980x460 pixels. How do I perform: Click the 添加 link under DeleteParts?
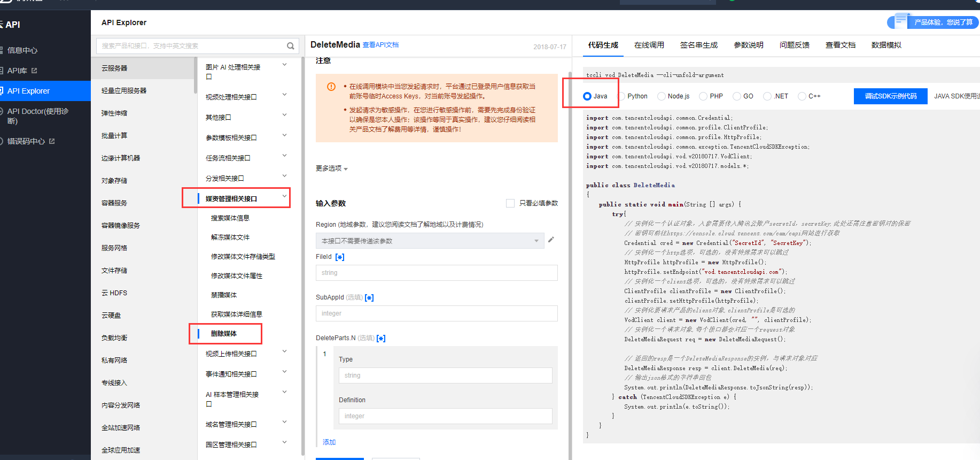tap(329, 442)
